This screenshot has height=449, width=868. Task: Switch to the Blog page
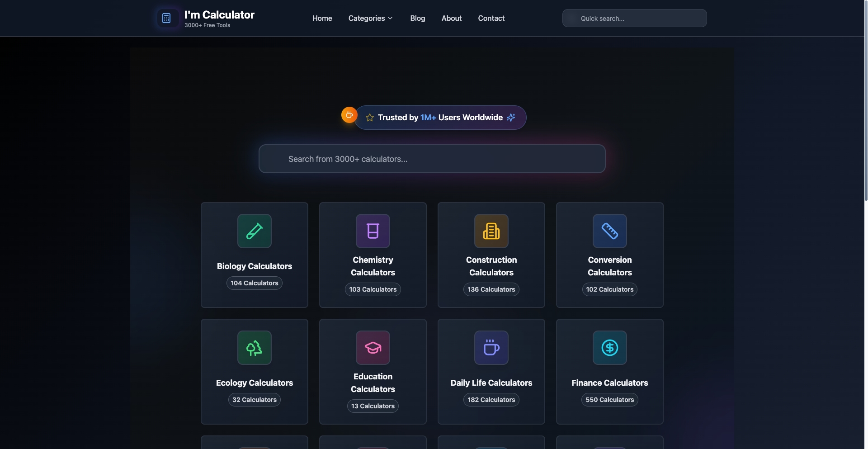pyautogui.click(x=417, y=18)
